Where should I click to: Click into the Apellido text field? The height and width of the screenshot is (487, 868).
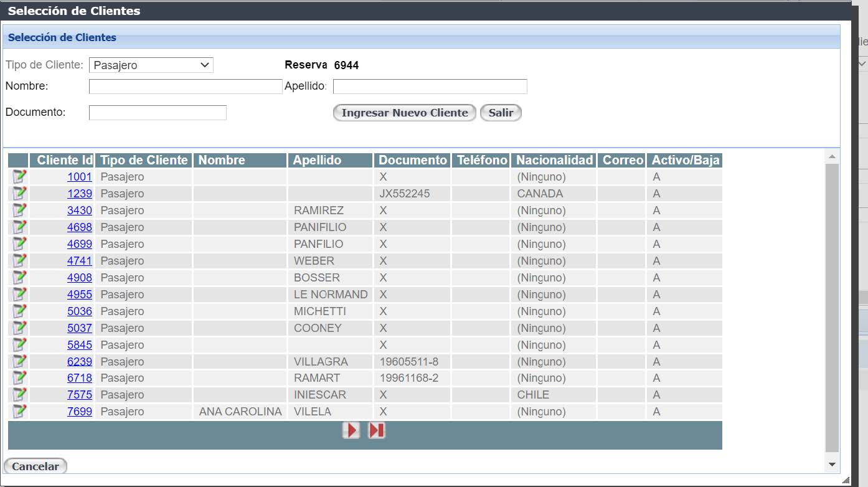coord(430,87)
